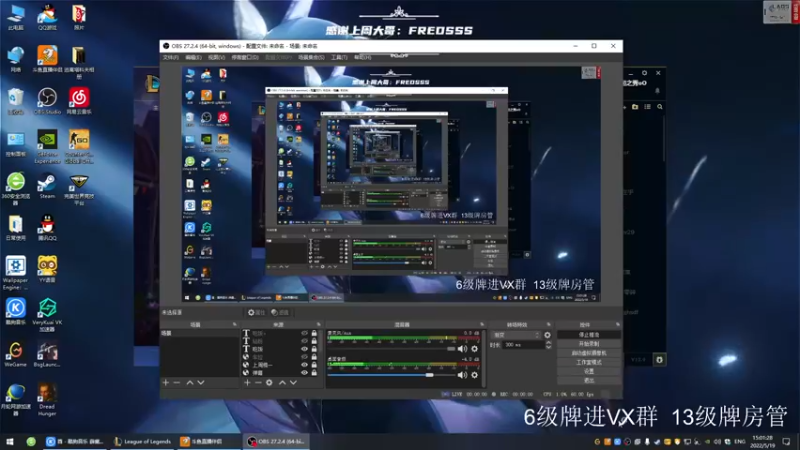The image size is (800, 450).
Task: Click the 开始录制 start recording button
Action: pos(589,344)
